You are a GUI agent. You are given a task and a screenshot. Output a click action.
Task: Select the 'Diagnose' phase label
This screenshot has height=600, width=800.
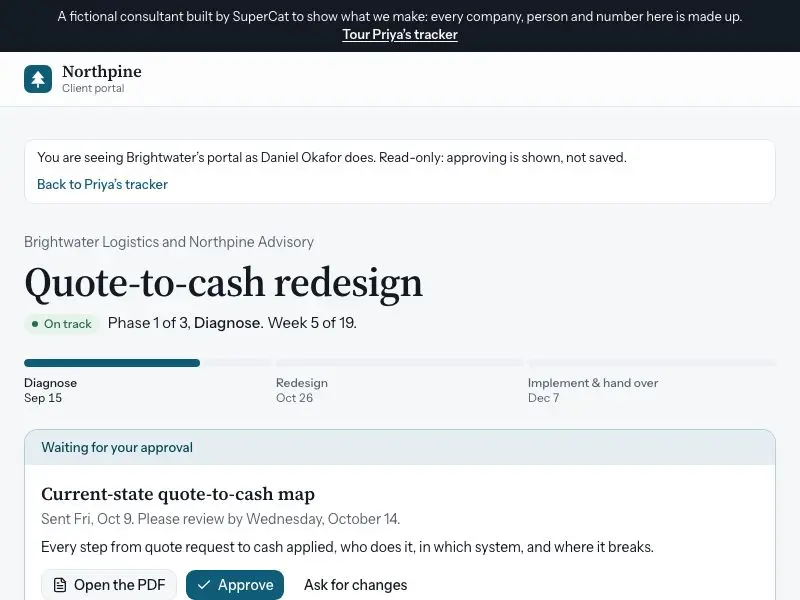tap(51, 383)
